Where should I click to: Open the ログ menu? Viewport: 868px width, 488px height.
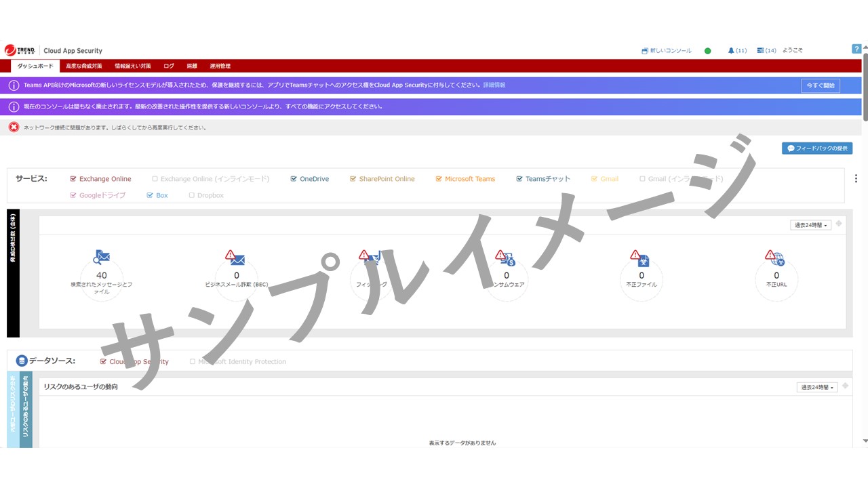coord(169,66)
